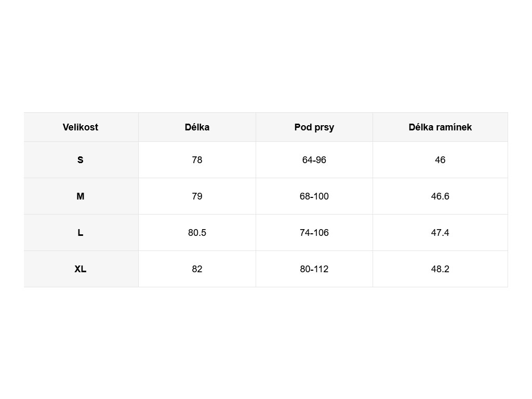532x399 pixels.
Task: Click strap length value 47.4
Action: [440, 233]
